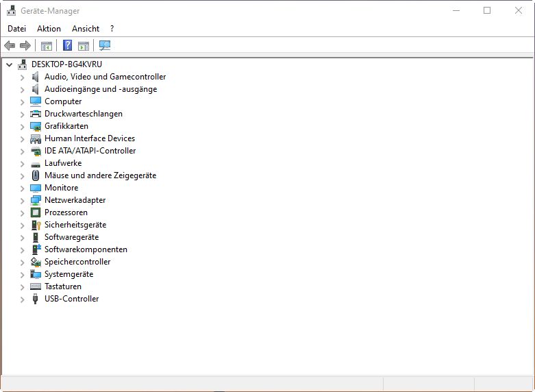Expand the Sicherheitsgeräte category

(22, 225)
